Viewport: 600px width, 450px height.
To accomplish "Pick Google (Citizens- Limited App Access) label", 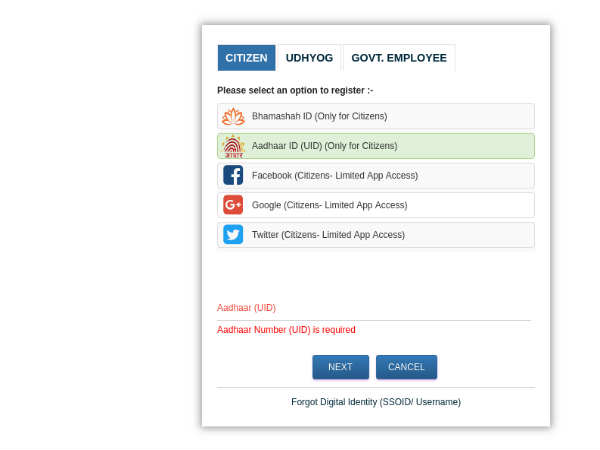I will coord(329,205).
